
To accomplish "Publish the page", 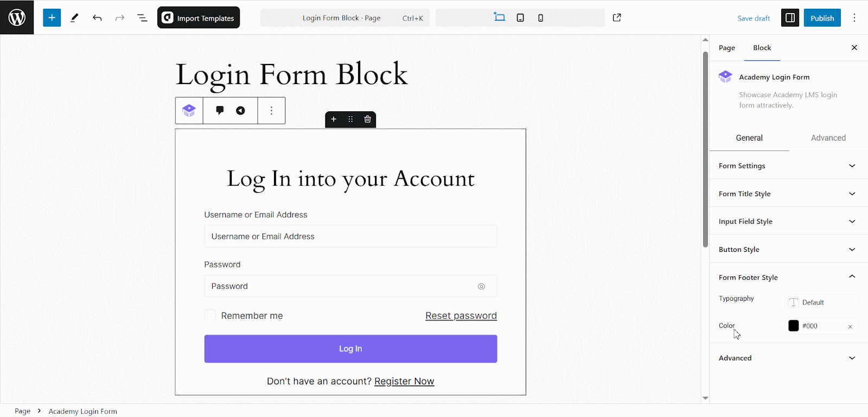I will (822, 17).
